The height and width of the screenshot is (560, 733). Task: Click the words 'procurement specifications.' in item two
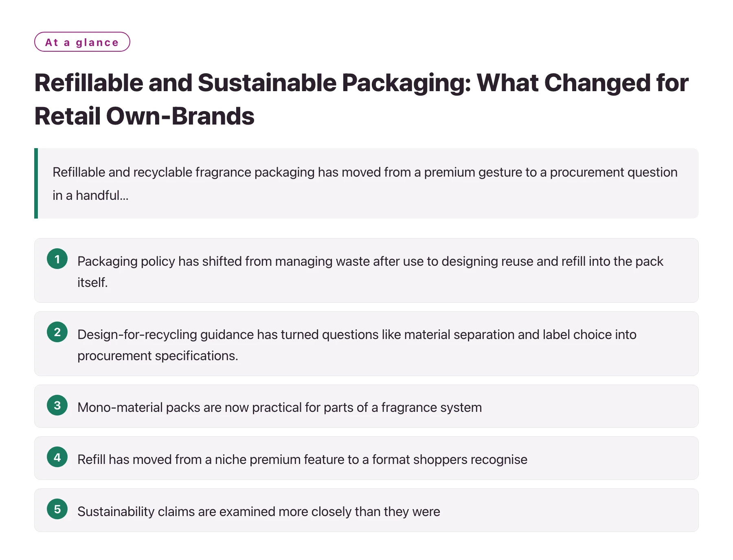158,356
